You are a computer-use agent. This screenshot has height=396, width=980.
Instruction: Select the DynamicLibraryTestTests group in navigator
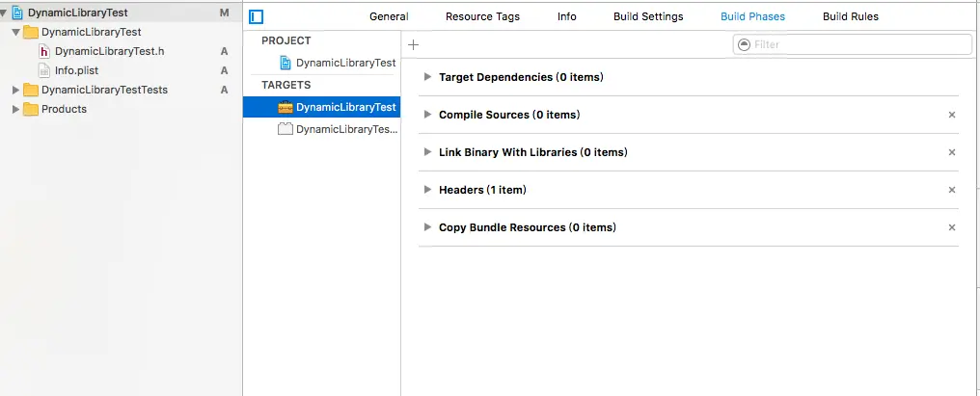pos(104,90)
